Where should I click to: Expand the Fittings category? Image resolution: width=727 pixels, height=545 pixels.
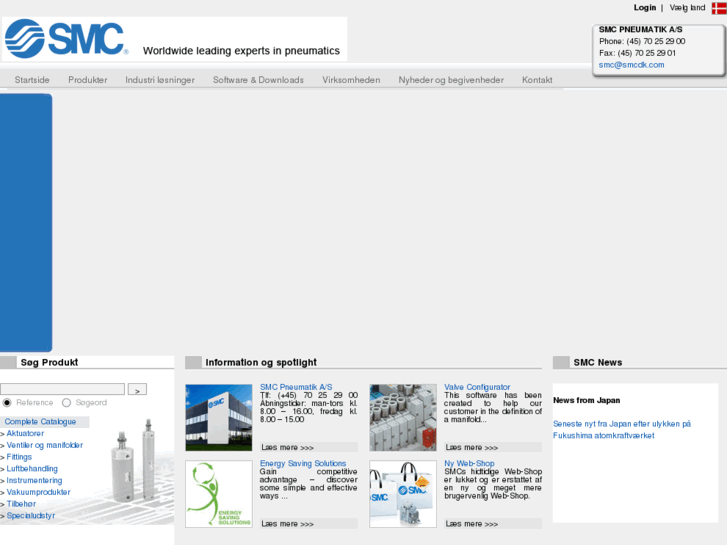pyautogui.click(x=19, y=457)
